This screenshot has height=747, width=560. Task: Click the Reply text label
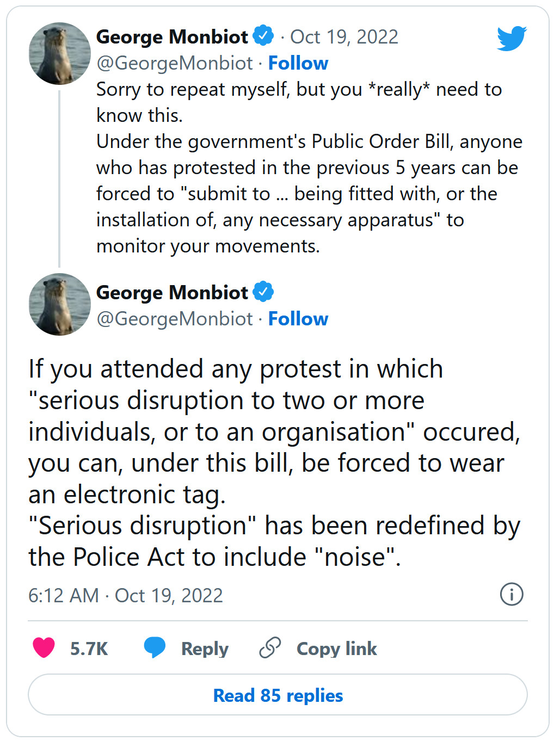[x=205, y=649]
